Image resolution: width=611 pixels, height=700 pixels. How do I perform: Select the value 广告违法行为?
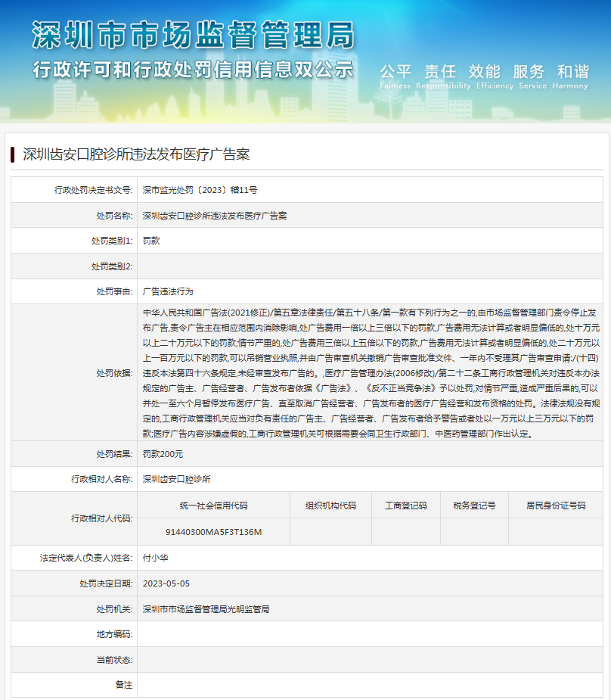(168, 291)
